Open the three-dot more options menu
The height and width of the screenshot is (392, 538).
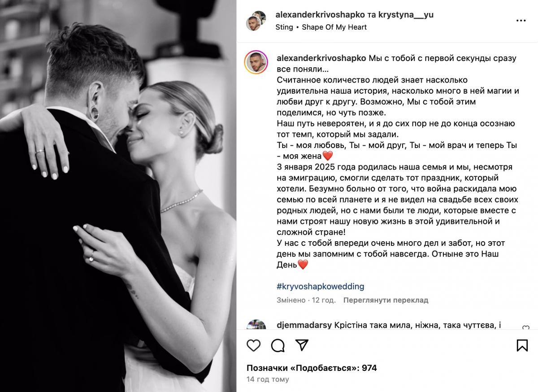521,21
